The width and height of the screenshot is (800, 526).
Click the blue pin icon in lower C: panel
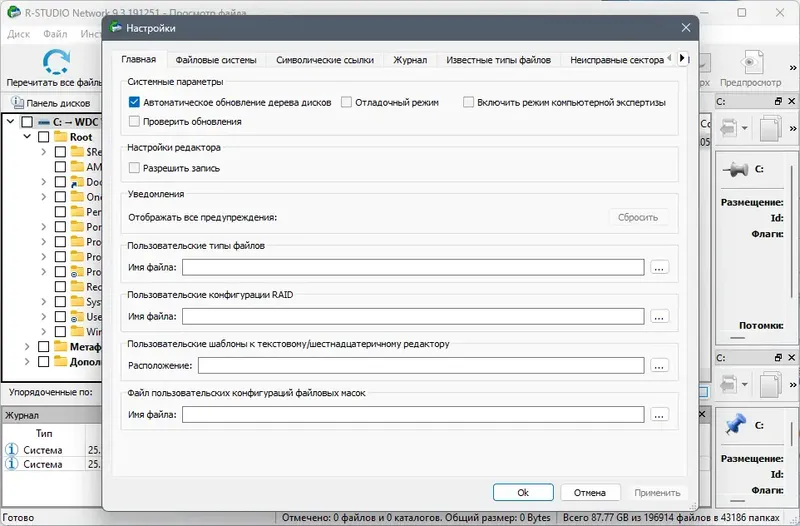pyautogui.click(x=736, y=424)
